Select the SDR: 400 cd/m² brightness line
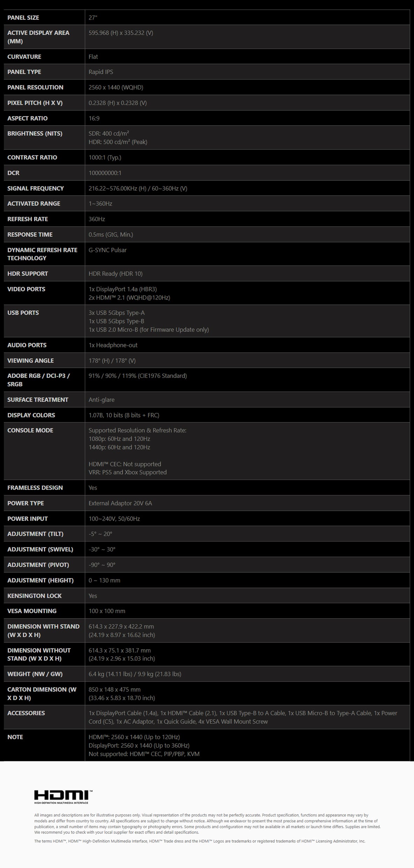 click(x=109, y=133)
